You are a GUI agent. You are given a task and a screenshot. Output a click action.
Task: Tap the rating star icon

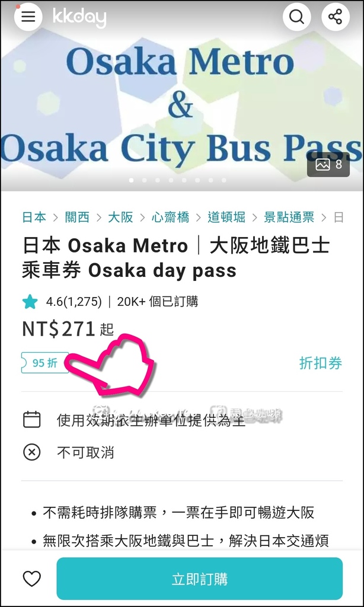(30, 302)
